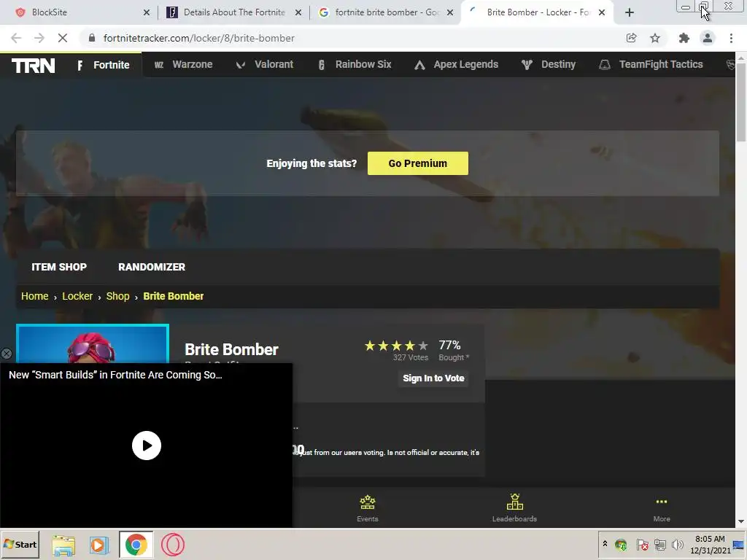Share this page icon
Screen dimensions: 747x560
(631, 38)
